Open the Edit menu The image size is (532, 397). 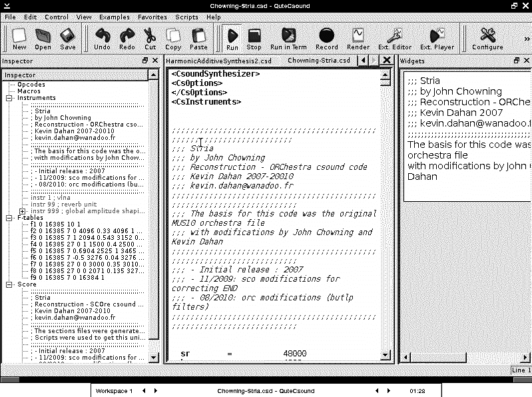[30, 17]
